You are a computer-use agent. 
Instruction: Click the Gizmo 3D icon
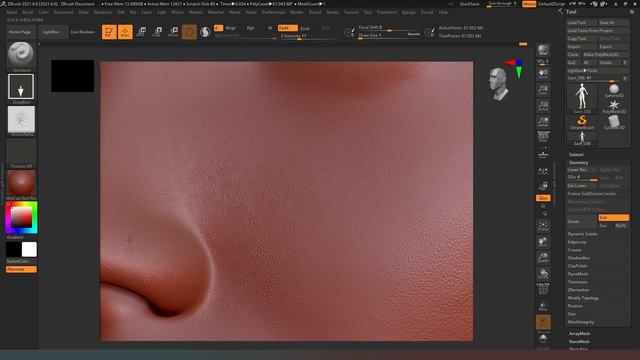coord(189,32)
